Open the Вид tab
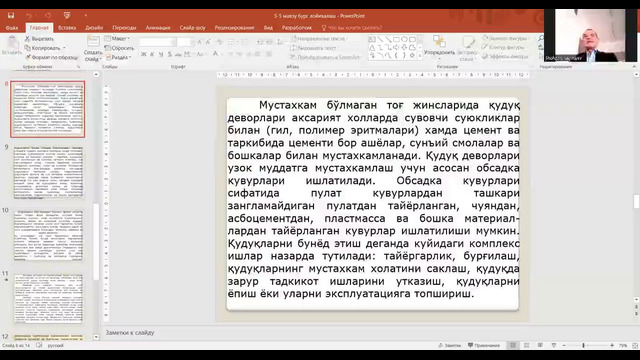 pyautogui.click(x=268, y=28)
